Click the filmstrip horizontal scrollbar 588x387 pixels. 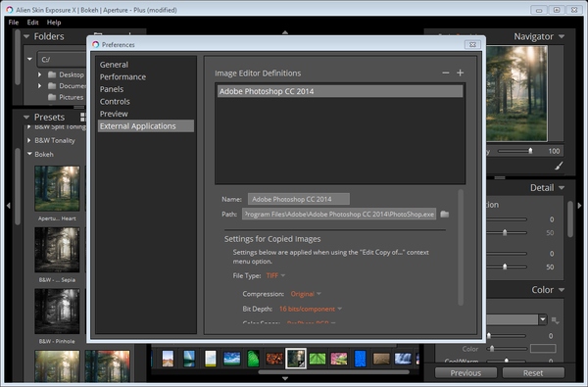(x=334, y=372)
